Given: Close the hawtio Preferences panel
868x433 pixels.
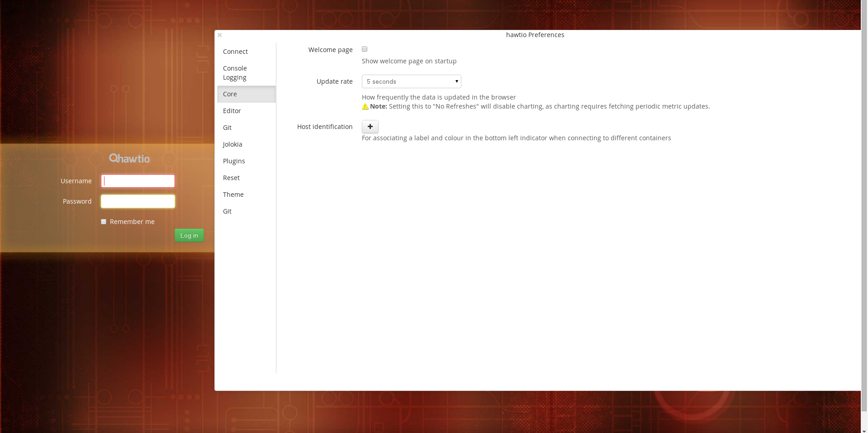Looking at the screenshot, I should click(x=219, y=35).
